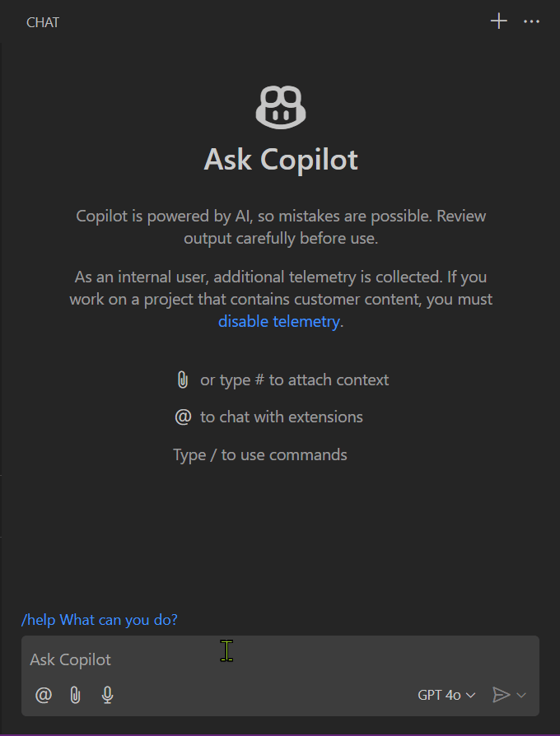Click the Copilot robot logo

(280, 107)
